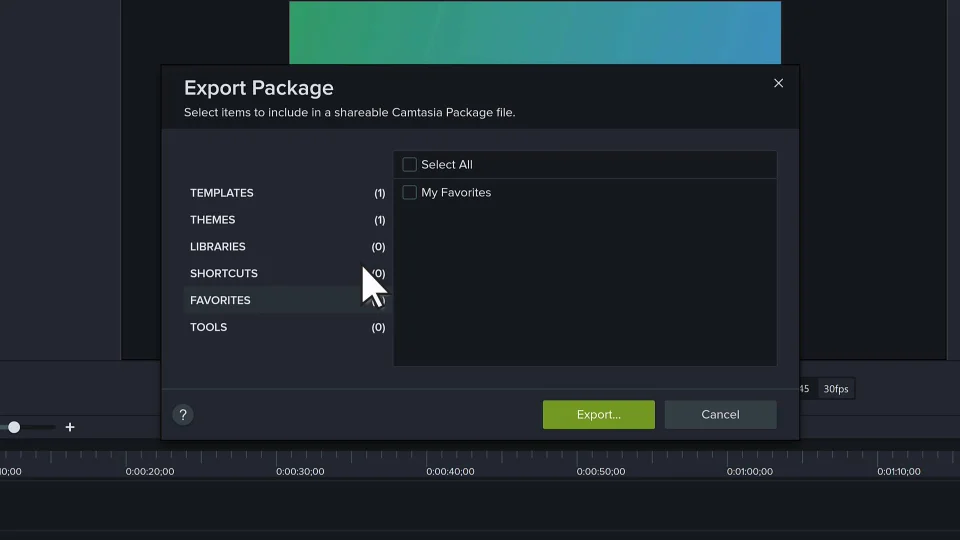Click the Cancel button

pos(720,415)
